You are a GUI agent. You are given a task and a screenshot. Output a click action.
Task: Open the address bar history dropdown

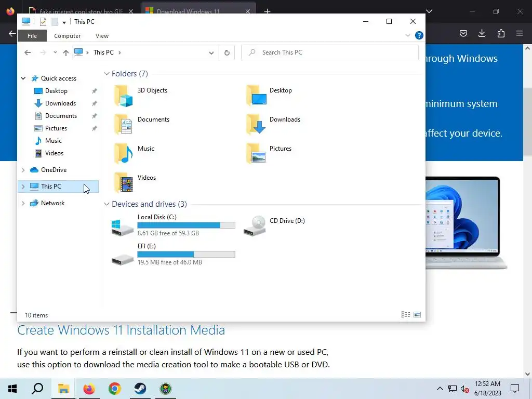click(x=211, y=52)
